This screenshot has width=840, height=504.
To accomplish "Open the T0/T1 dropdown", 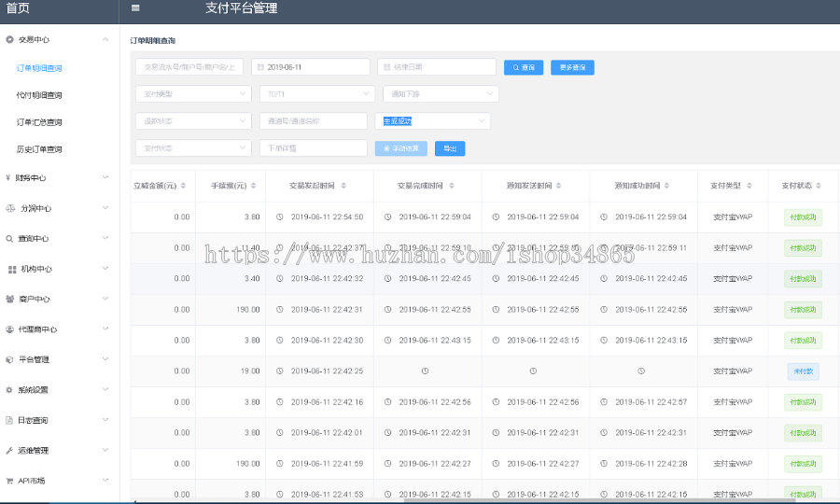I will click(x=317, y=93).
